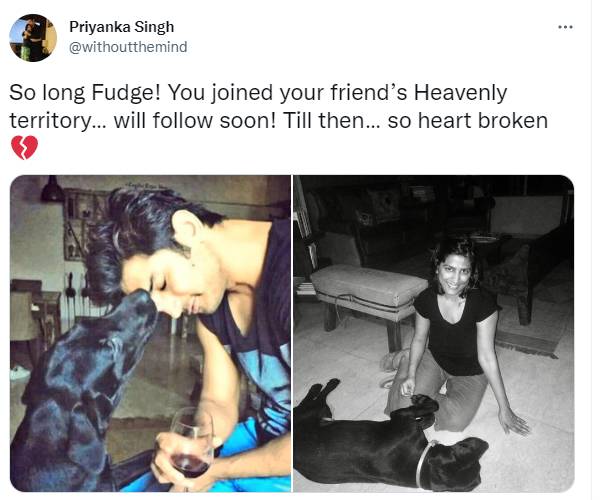Image resolution: width=600 pixels, height=500 pixels.
Task: Click the dog lying on floor in right photo
Action: coord(390,440)
